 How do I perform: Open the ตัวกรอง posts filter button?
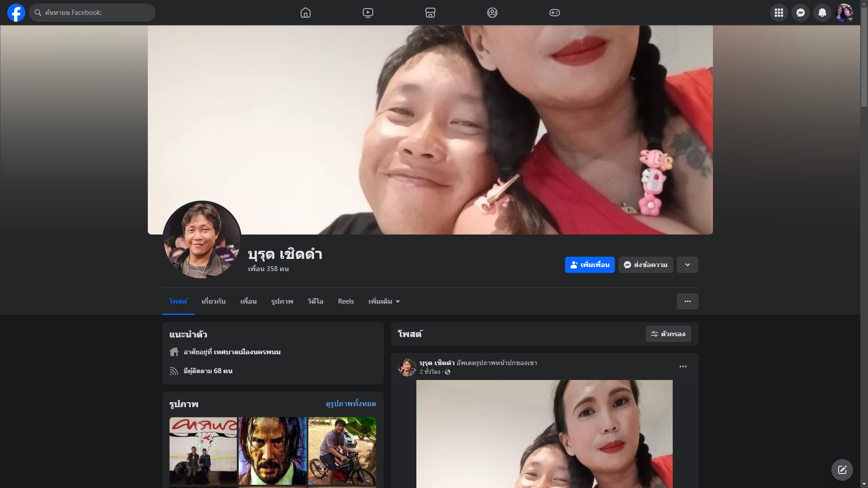668,334
